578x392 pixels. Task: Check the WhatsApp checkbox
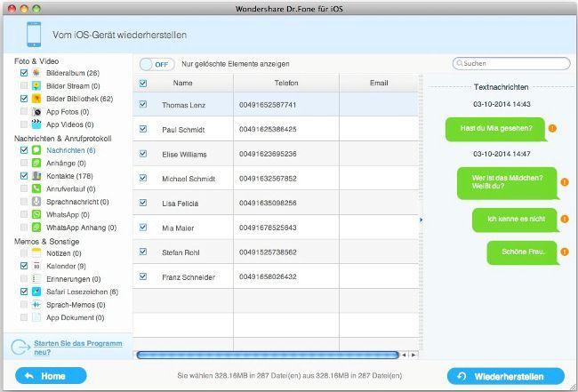(x=24, y=214)
